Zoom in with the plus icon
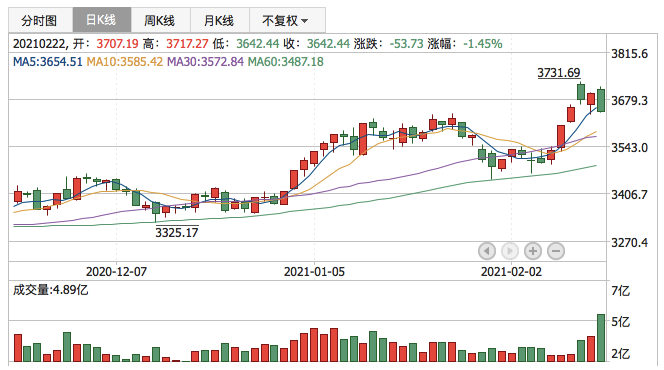This screenshot has width=664, height=370. click(533, 251)
